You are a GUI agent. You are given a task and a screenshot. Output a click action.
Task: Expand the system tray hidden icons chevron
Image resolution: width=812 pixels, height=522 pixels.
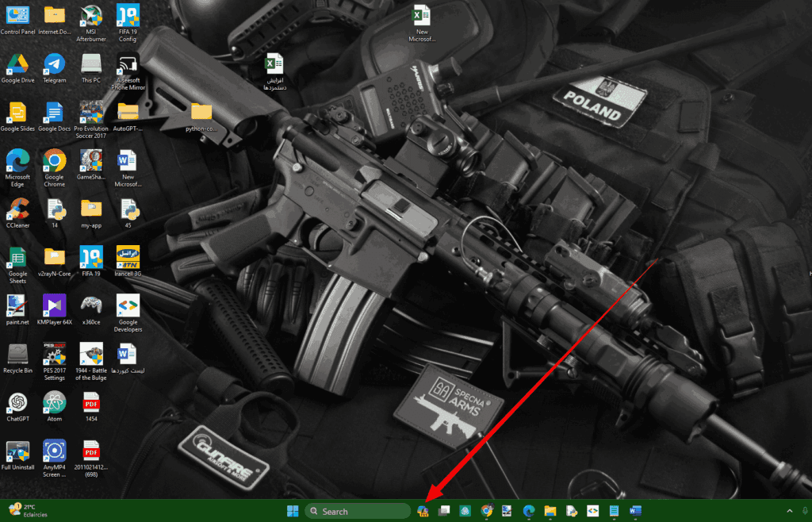(789, 511)
